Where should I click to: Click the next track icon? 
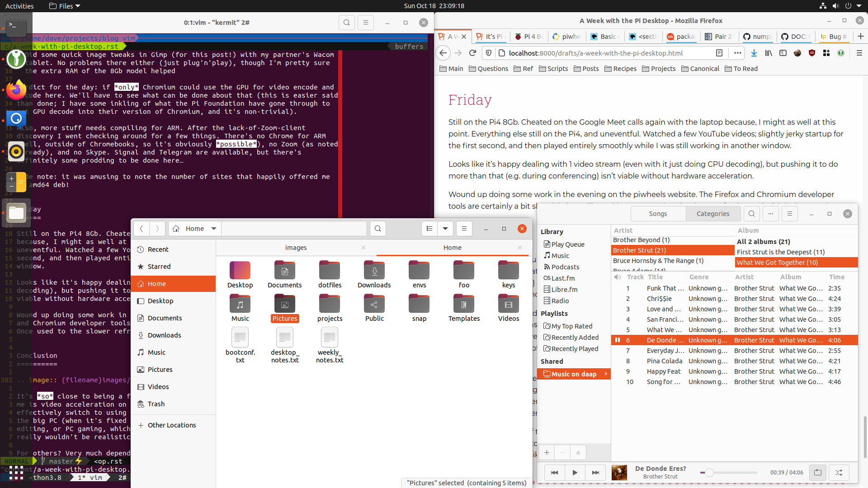(594, 472)
